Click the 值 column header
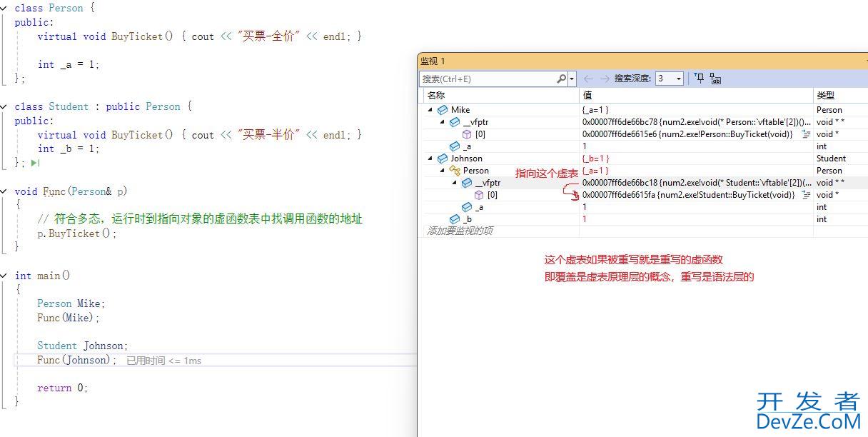The width and height of the screenshot is (868, 437). click(x=696, y=95)
